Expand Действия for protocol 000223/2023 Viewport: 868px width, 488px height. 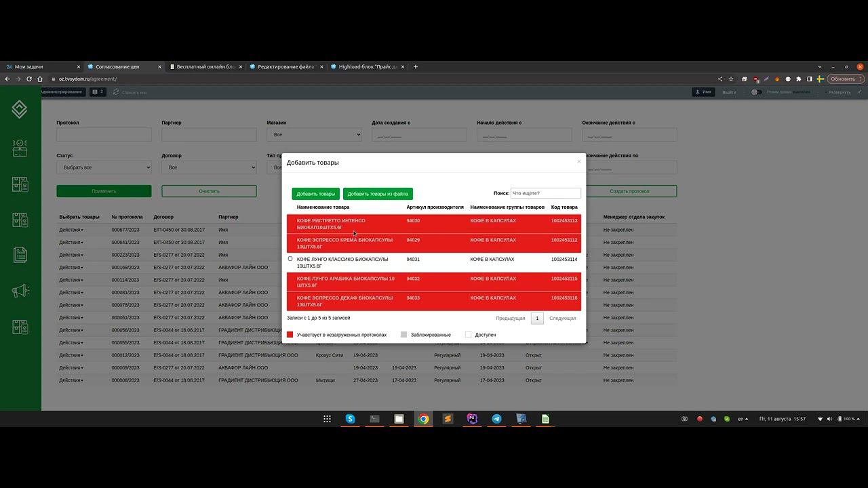pos(71,255)
